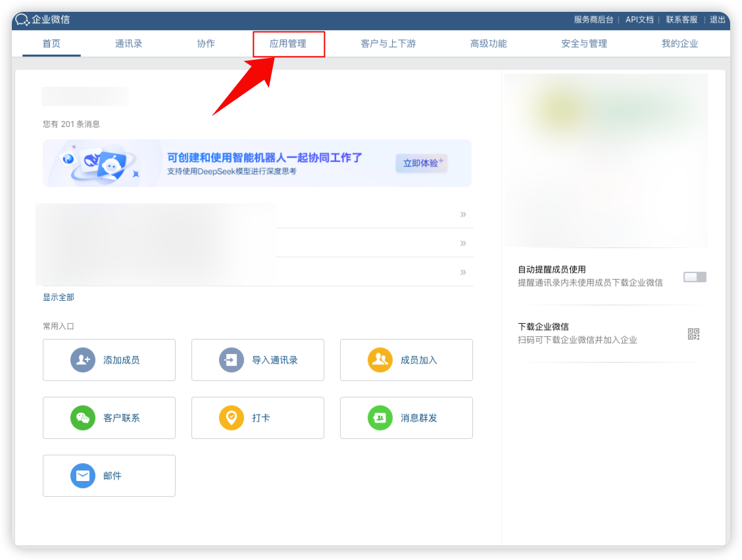The width and height of the screenshot is (742, 560).
Task: Expand the first list row chevron
Action: (x=462, y=215)
